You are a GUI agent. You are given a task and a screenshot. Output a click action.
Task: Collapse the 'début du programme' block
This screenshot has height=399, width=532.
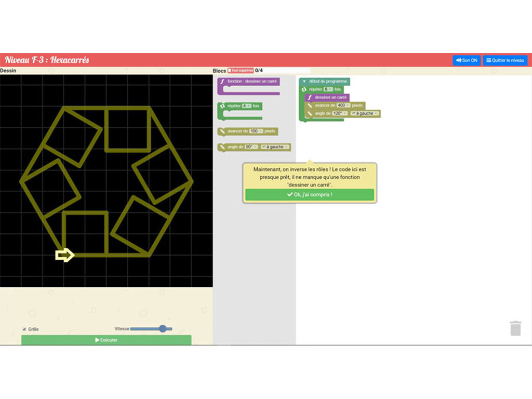[304, 82]
